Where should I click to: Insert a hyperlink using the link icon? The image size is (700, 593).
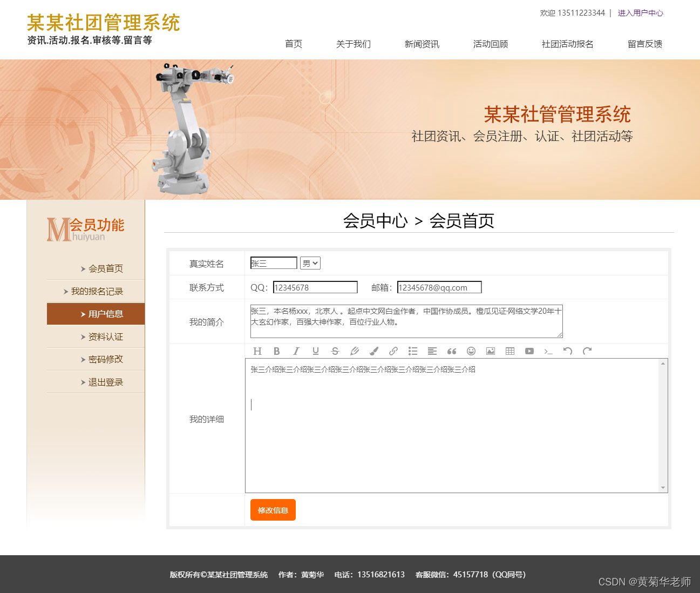click(393, 351)
